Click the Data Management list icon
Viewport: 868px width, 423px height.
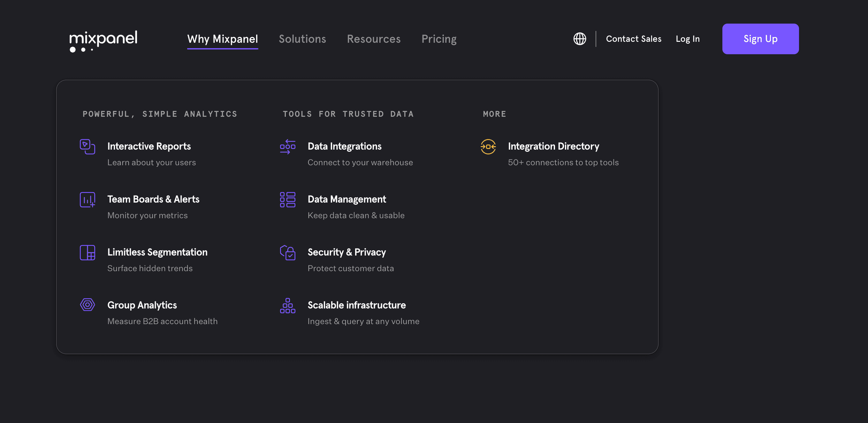(x=287, y=200)
